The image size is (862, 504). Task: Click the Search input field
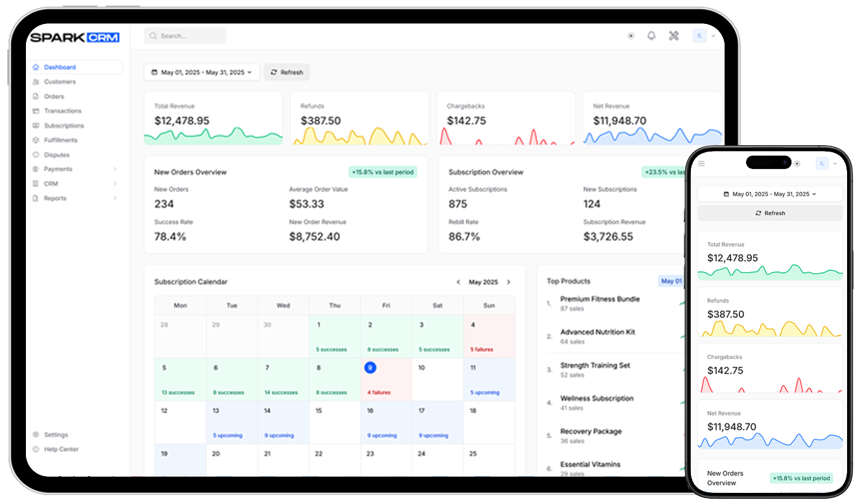click(x=185, y=36)
